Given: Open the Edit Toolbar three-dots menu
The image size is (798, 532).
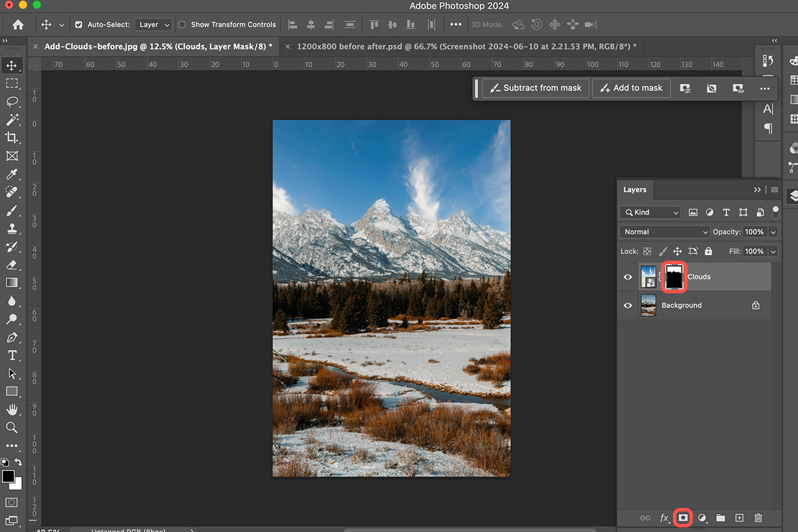Looking at the screenshot, I should click(11, 446).
